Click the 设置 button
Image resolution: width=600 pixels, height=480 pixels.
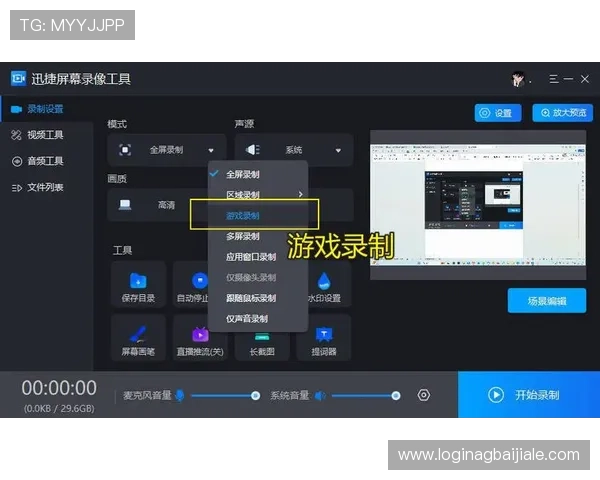498,113
